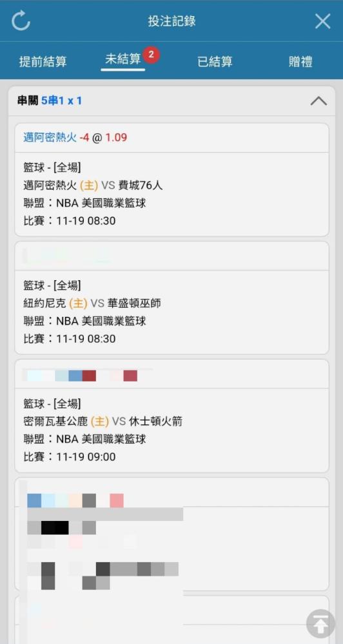Tap the 5串1 x 1 blue text
Image resolution: width=343 pixels, height=644 pixels.
click(x=61, y=100)
